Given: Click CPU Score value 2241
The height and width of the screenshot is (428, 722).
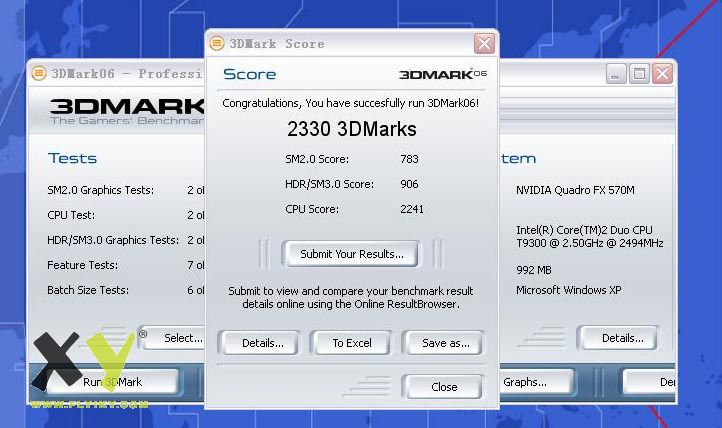Looking at the screenshot, I should (412, 209).
